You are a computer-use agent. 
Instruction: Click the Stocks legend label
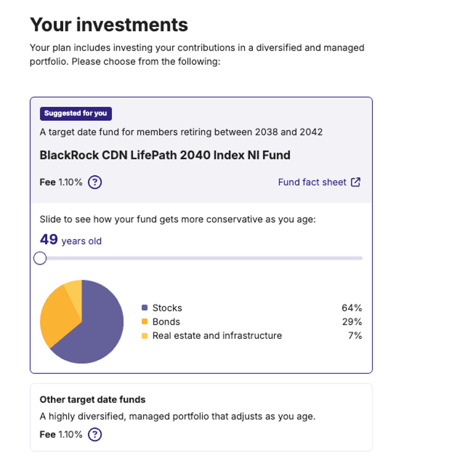[x=167, y=308]
